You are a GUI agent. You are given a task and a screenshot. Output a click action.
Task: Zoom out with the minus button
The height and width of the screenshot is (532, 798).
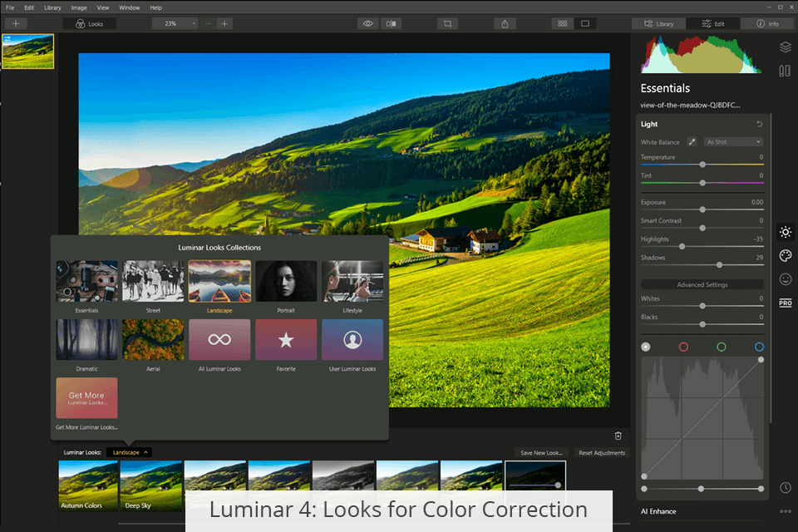208,23
